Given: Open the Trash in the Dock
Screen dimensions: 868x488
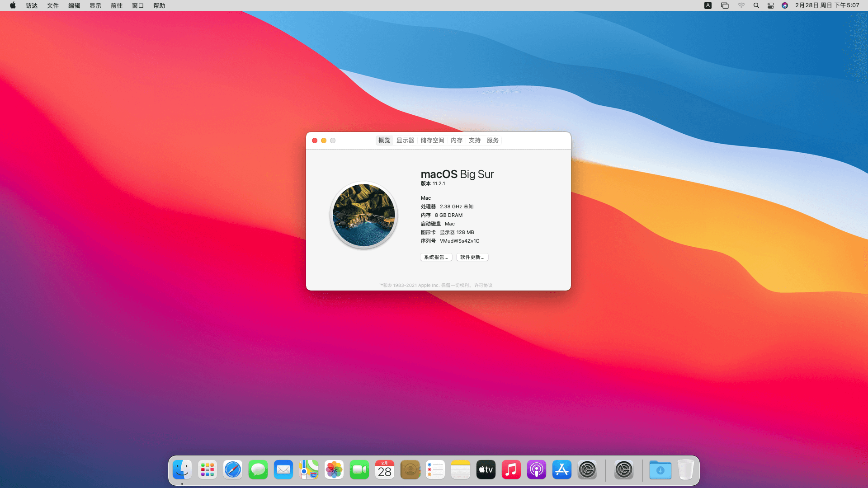Looking at the screenshot, I should click(x=686, y=470).
